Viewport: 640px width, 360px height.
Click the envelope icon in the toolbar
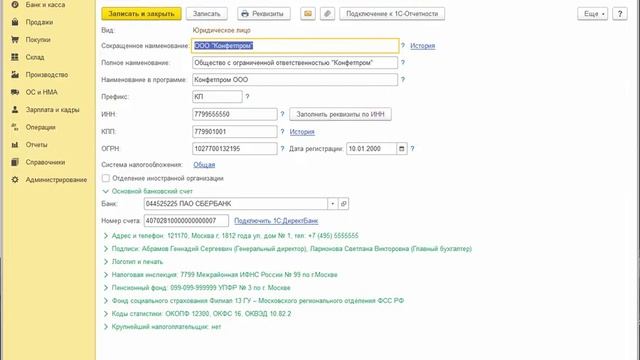click(308, 13)
